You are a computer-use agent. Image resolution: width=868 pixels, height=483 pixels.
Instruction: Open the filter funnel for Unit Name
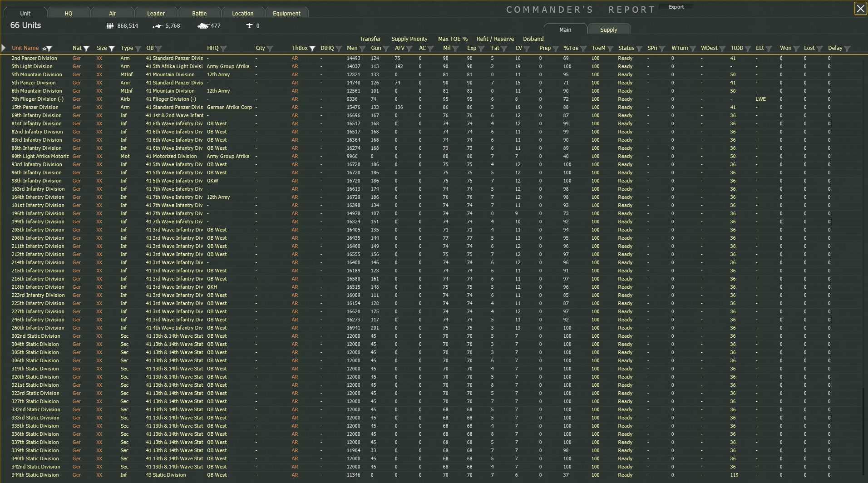pyautogui.click(x=49, y=49)
